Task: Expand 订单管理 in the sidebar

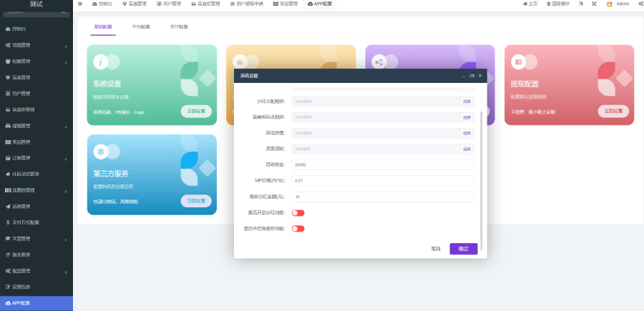Action: coord(36,157)
